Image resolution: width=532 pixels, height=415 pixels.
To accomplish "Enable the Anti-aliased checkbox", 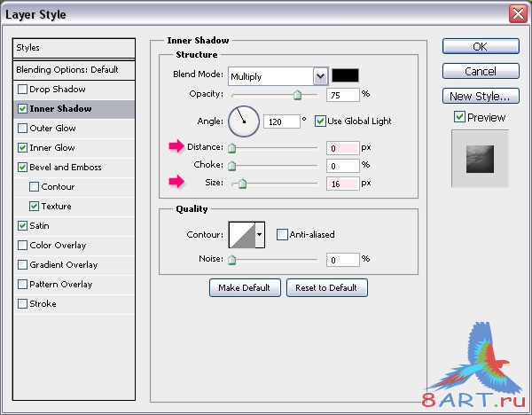I will click(x=282, y=234).
